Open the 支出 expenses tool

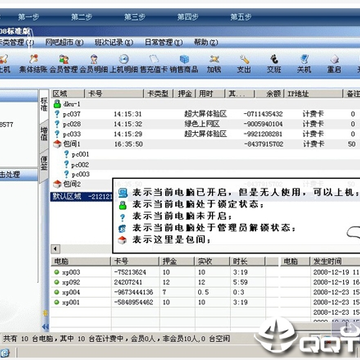244,64
